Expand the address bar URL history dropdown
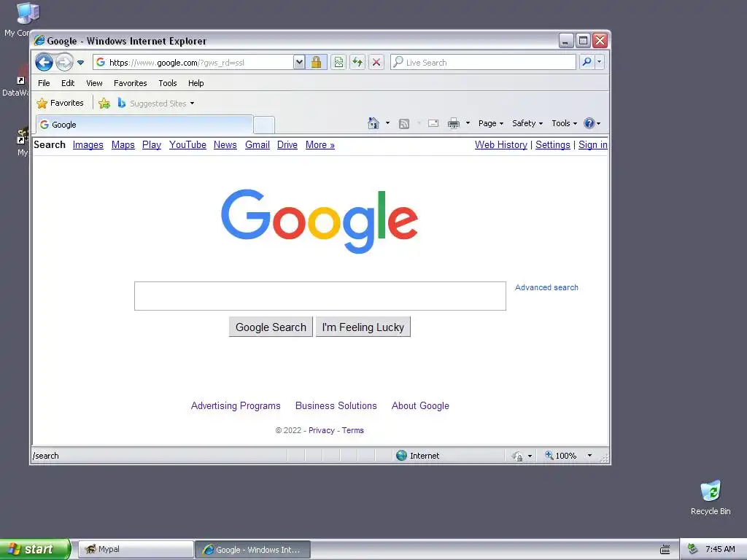 298,62
